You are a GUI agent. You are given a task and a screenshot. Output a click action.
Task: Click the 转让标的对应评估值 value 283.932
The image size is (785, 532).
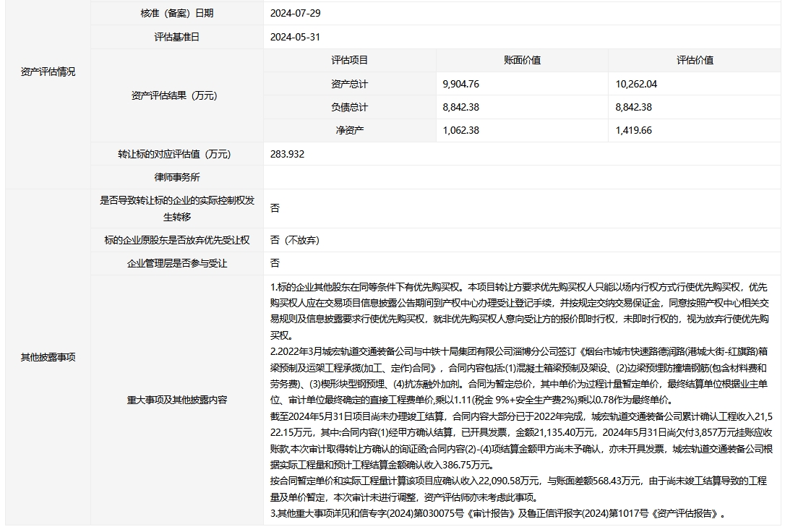click(x=288, y=154)
